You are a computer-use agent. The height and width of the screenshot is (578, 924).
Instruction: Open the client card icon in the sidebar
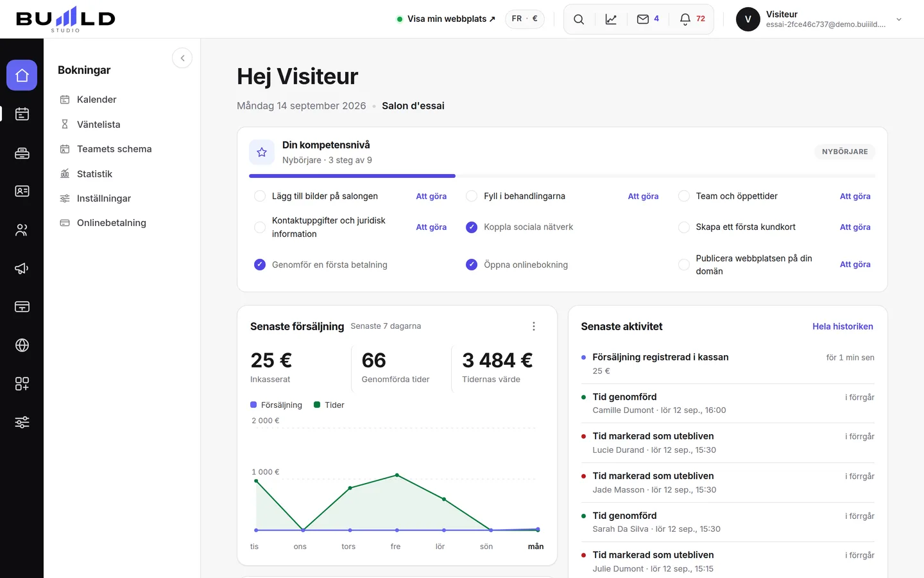[x=22, y=191]
